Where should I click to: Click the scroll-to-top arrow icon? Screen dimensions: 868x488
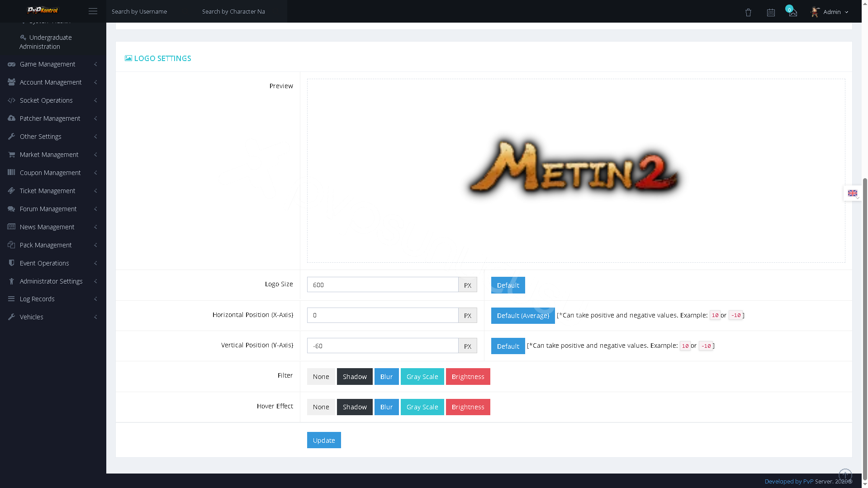[845, 475]
